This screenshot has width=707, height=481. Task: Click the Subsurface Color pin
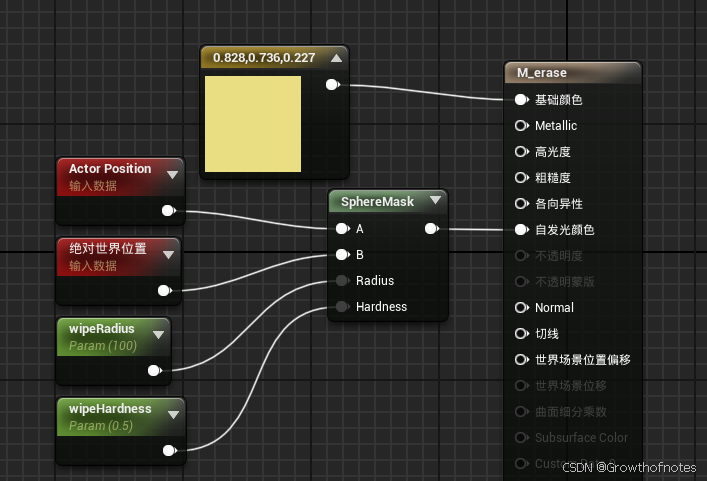point(522,437)
